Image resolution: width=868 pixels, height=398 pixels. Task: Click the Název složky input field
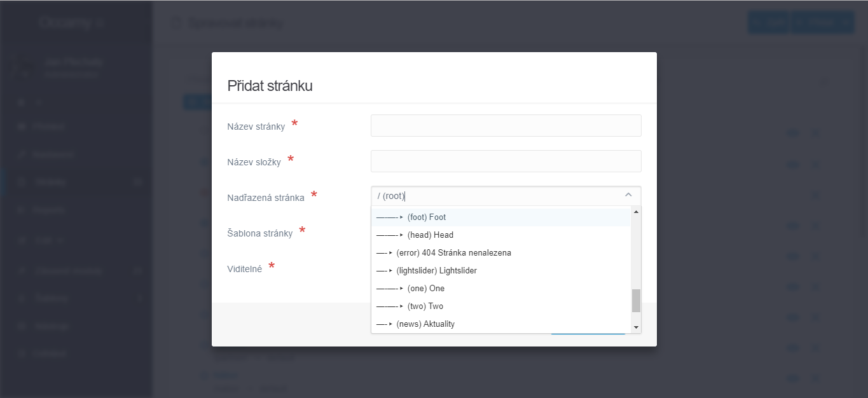(x=506, y=161)
